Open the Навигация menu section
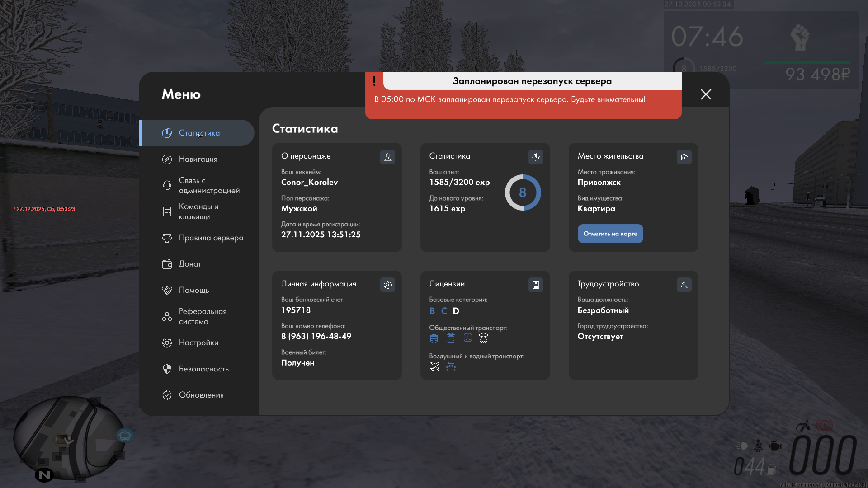Screen dimensions: 868x488 [198, 159]
